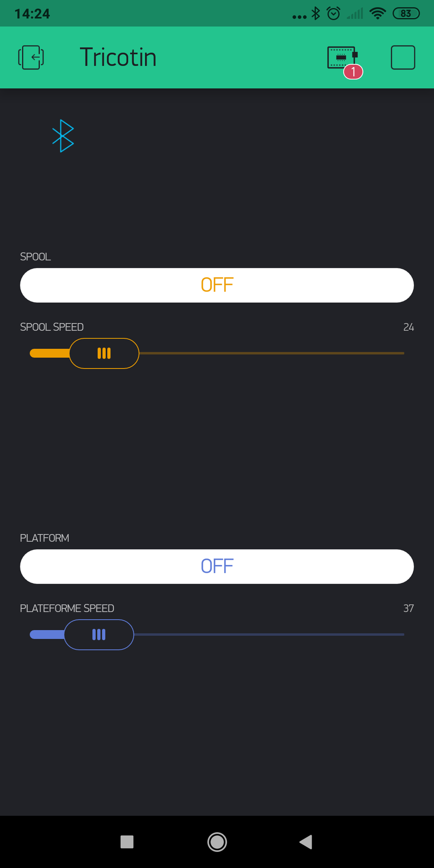Toggle the SPOOL OFF button
The image size is (434, 868).
point(217,285)
